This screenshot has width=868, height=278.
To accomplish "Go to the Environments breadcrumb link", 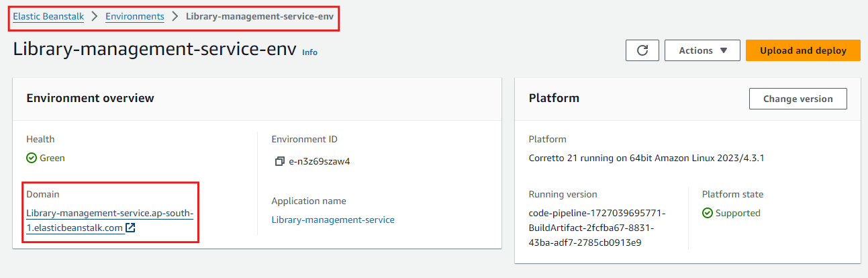I will pos(134,16).
